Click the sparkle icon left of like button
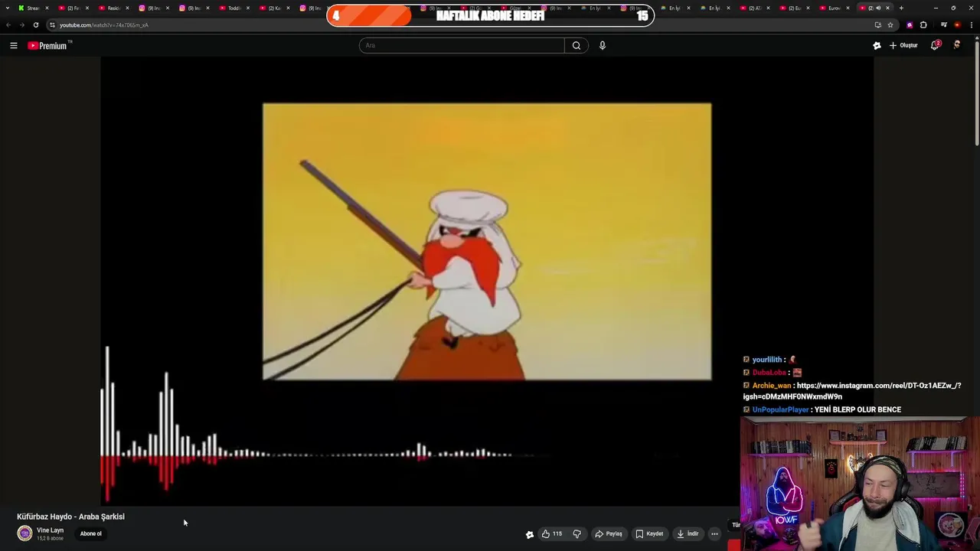Screen dimensions: 980x551 (529, 534)
